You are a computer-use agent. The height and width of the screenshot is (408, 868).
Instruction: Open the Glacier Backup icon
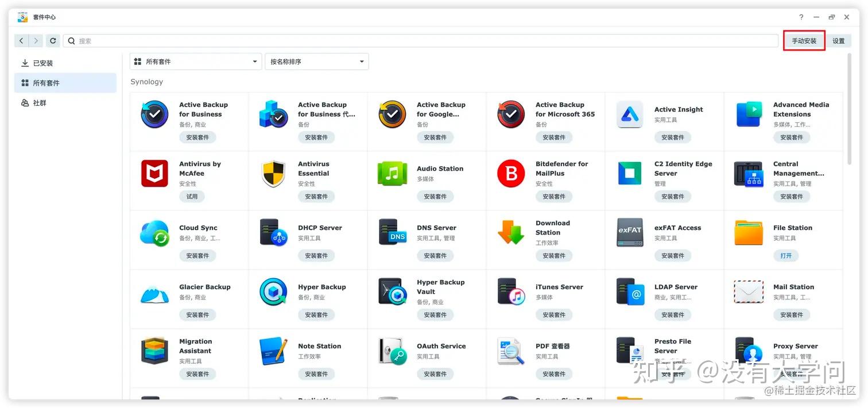pyautogui.click(x=154, y=292)
